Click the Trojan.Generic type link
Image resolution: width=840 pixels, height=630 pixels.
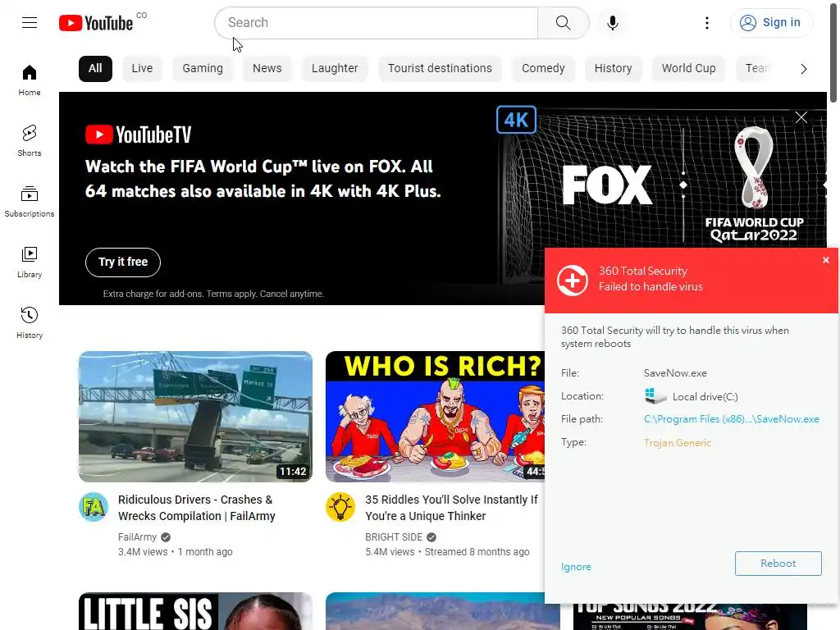[x=677, y=442]
